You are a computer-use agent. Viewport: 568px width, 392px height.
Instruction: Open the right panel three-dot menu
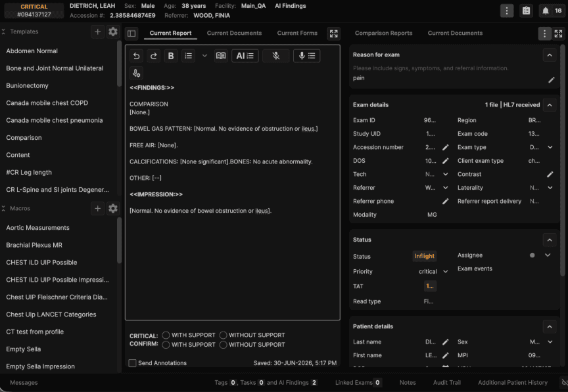544,33
